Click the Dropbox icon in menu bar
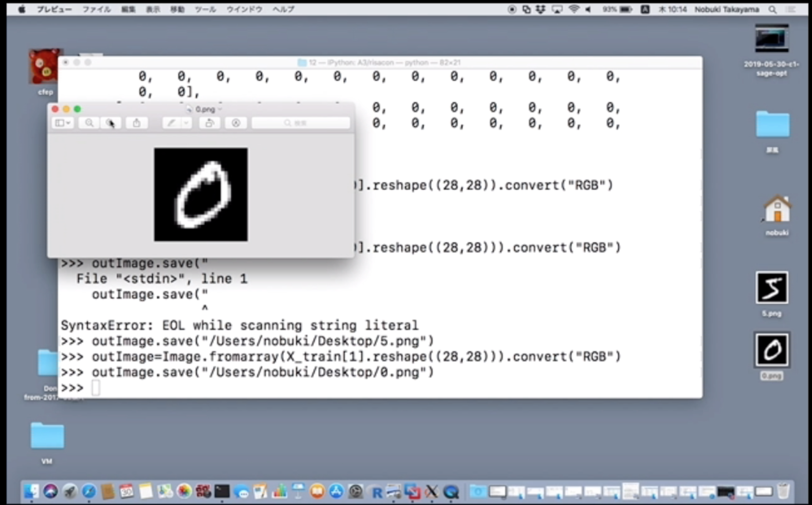Screen dimensions: 812x505 [x=541, y=10]
